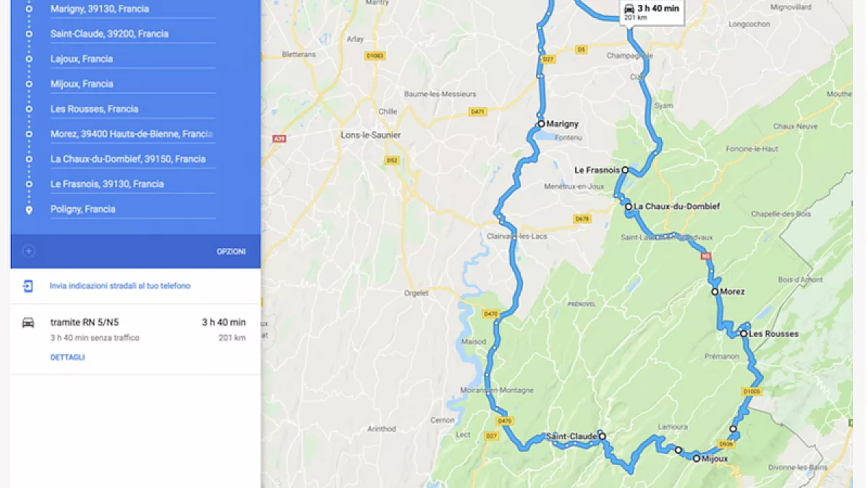
Task: Click La Chaux-du-Dombief waypoint marker on map
Action: click(629, 207)
